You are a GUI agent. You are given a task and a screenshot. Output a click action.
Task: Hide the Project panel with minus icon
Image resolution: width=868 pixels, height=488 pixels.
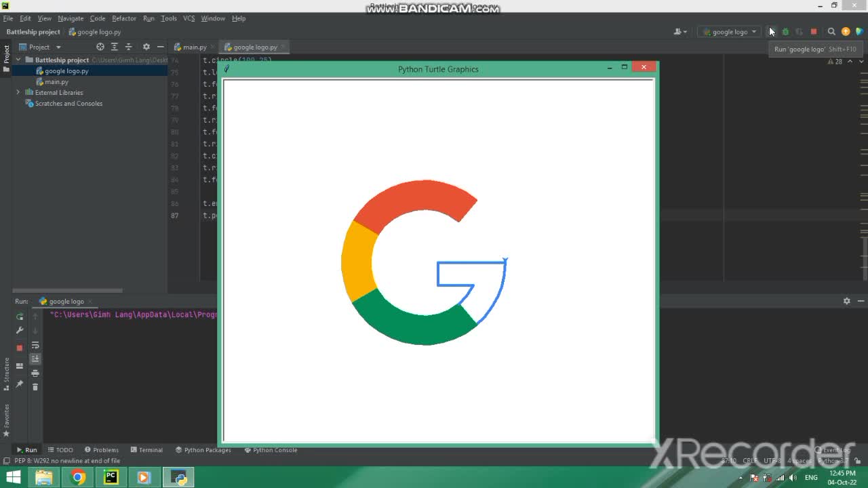point(160,47)
